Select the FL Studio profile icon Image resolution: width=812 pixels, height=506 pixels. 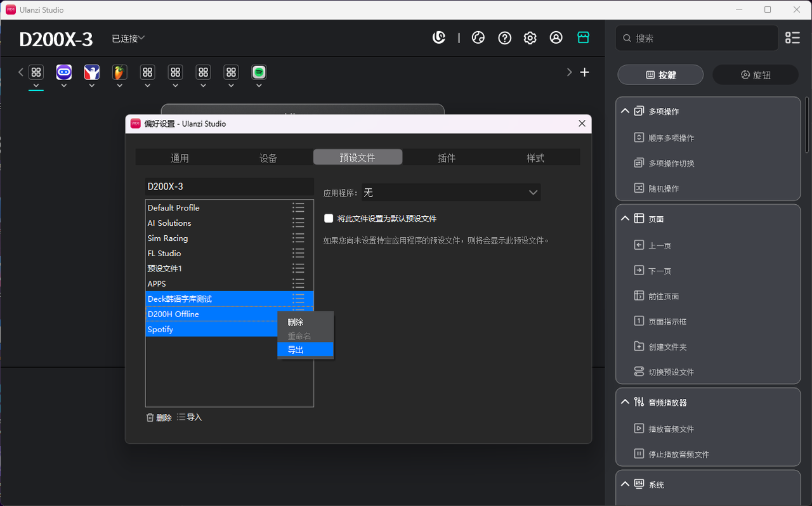119,72
